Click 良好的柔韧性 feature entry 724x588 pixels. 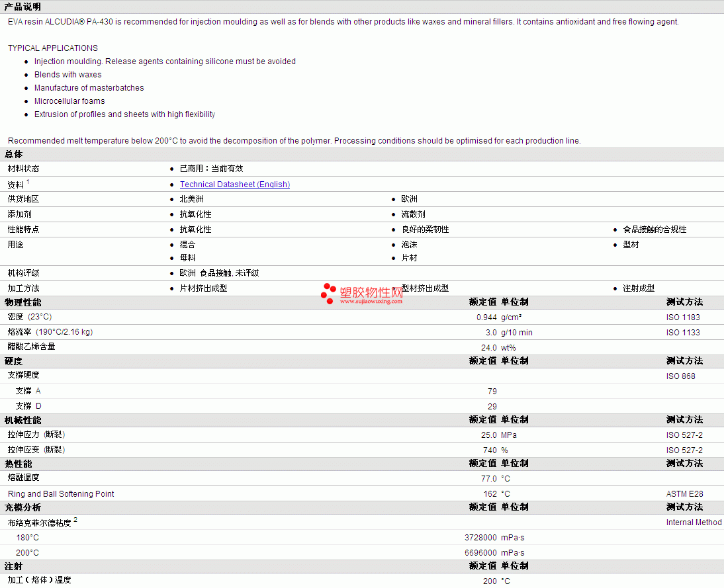pos(426,230)
